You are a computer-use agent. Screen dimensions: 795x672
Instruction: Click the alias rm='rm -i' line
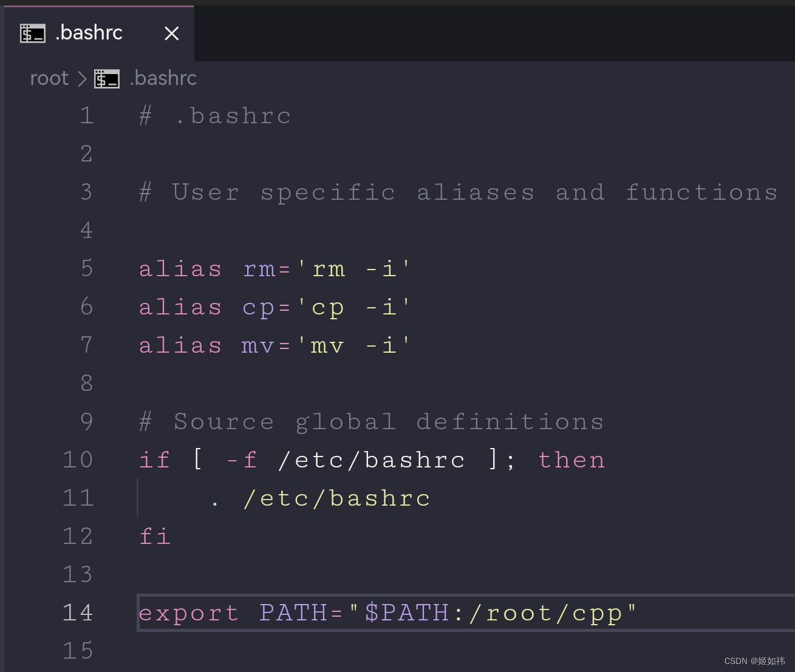coord(275,269)
